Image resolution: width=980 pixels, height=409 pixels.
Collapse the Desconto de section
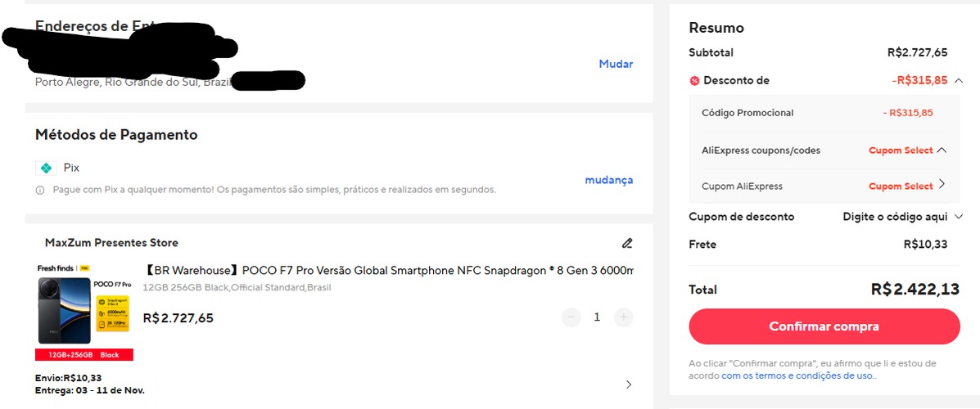(x=958, y=81)
